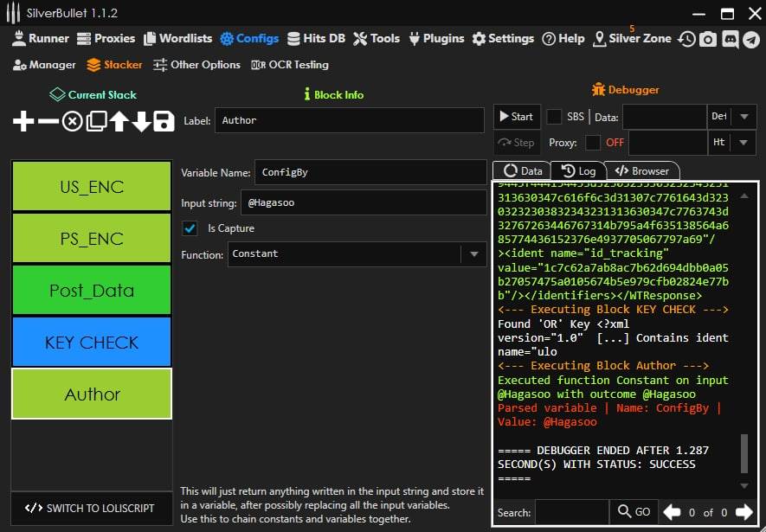766x532 pixels.
Task: Open the Hits DB menu
Action: [x=318, y=39]
